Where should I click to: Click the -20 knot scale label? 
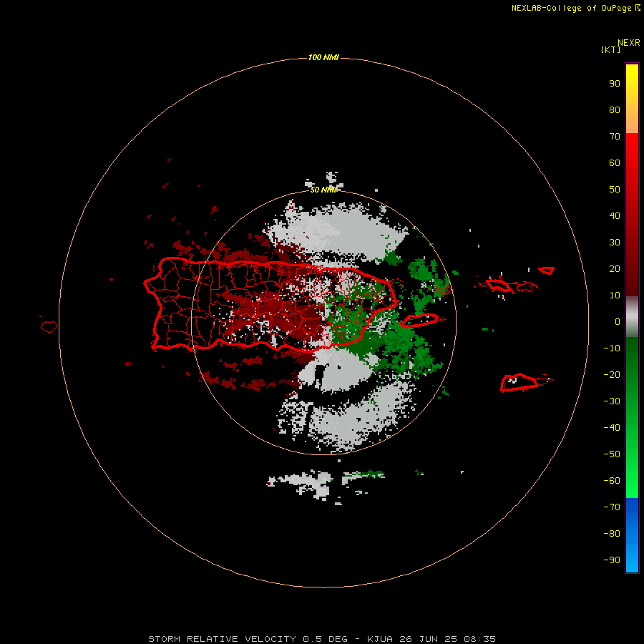point(612,375)
